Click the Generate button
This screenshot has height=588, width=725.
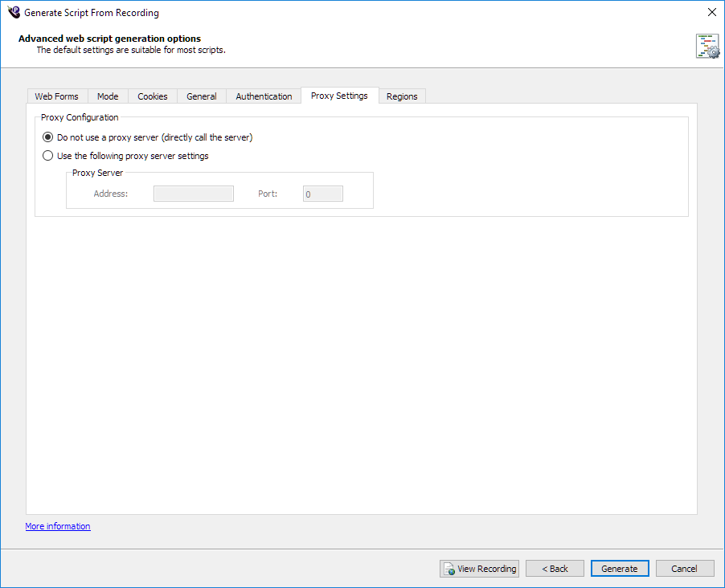point(620,569)
